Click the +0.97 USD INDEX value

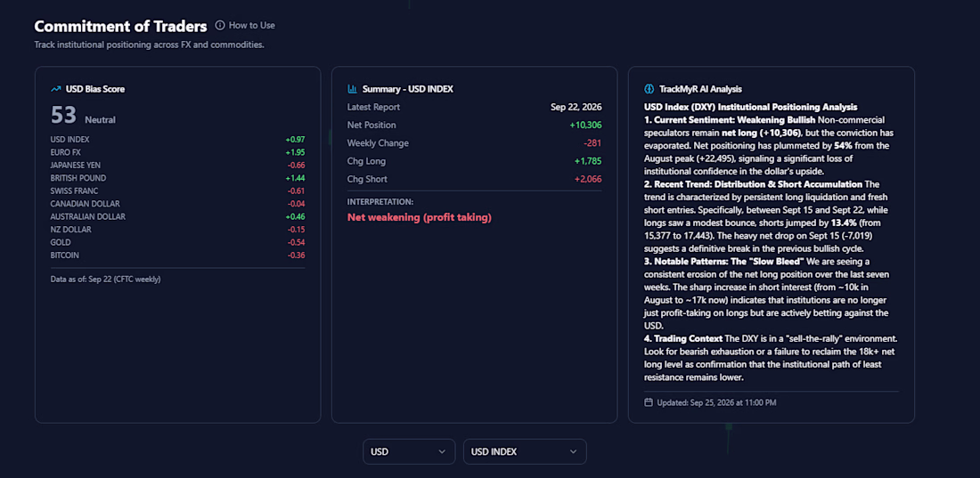point(295,140)
